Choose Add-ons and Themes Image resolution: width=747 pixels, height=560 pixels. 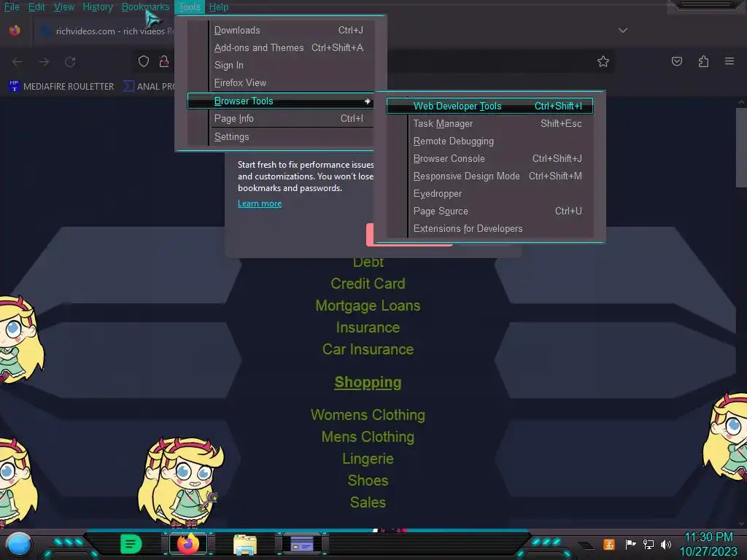click(x=280, y=47)
